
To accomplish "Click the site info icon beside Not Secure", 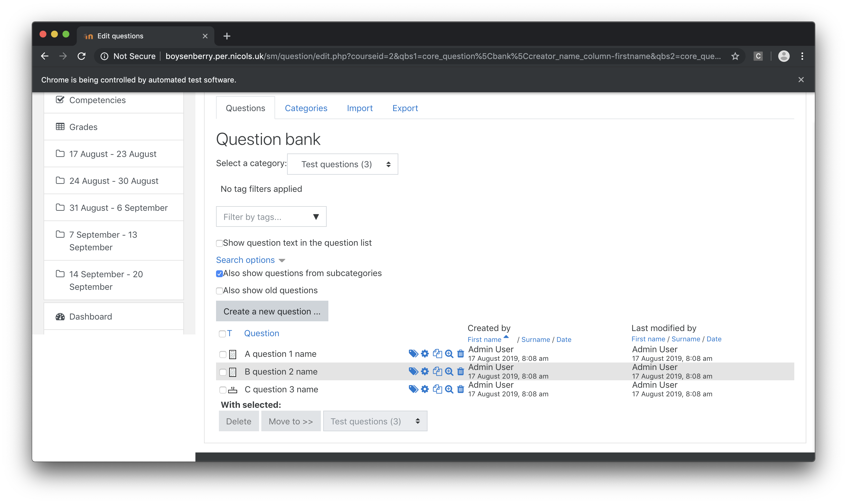I will 104,56.
